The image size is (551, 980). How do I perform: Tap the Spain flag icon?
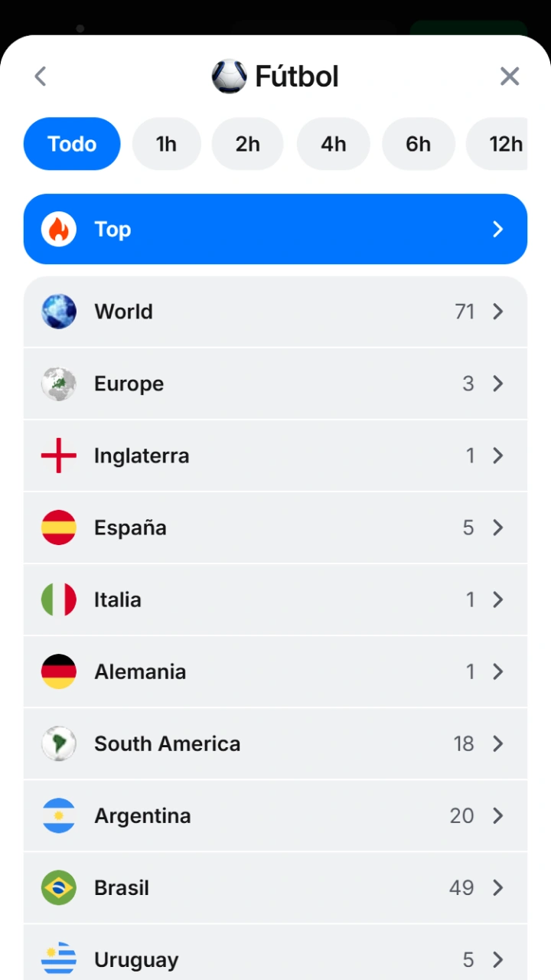pos(59,528)
